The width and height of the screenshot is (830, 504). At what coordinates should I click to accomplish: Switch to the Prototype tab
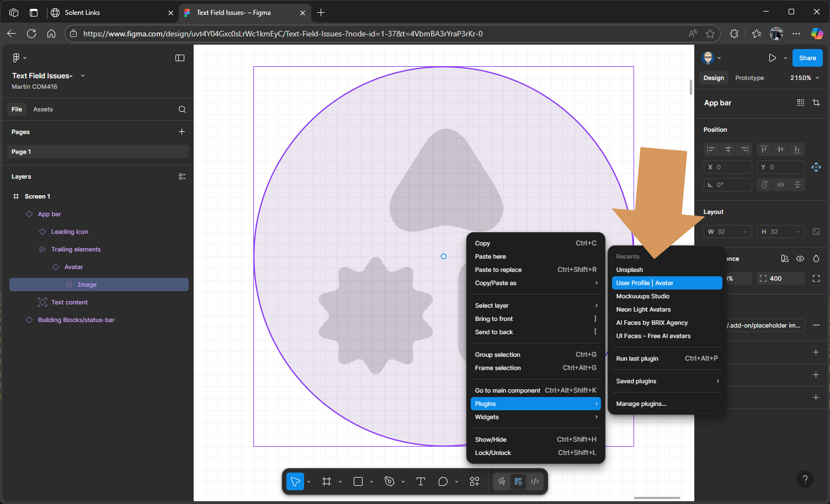(749, 78)
